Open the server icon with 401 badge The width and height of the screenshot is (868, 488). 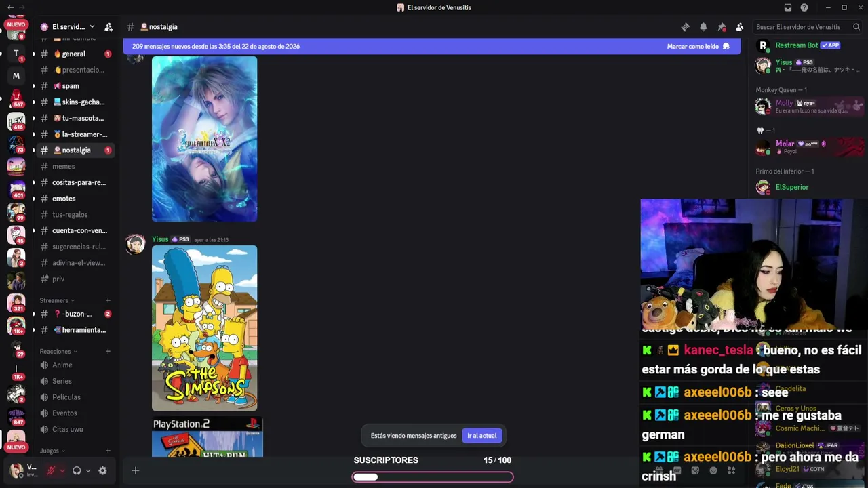coord(16,190)
